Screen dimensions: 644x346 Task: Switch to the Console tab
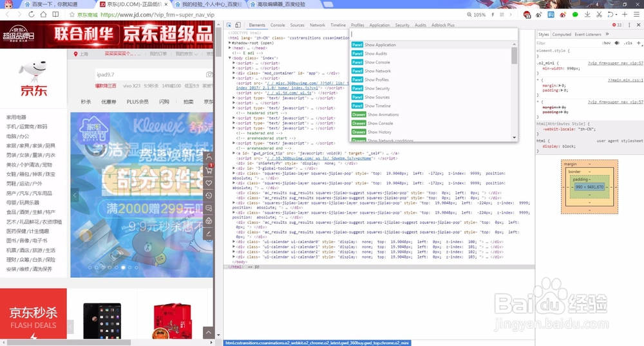(278, 25)
